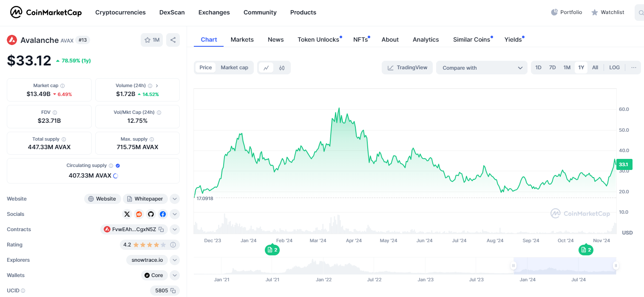644x297 pixels.
Task: Toggle chart to Market cap
Action: pos(234,68)
